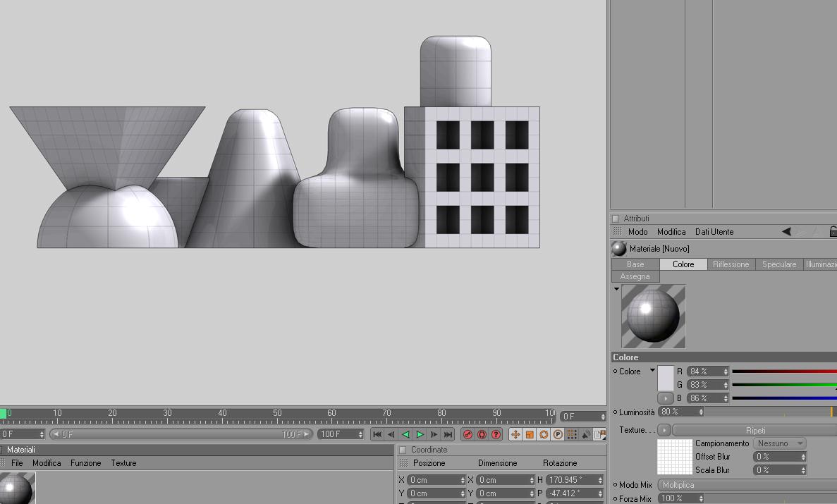Click the red record keyframe icon

click(468, 435)
